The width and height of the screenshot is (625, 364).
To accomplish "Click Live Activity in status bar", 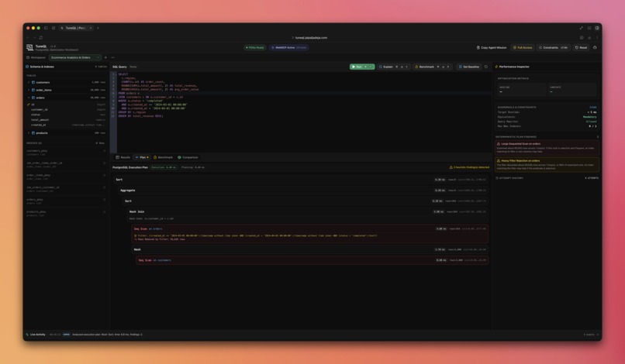I will [36, 335].
